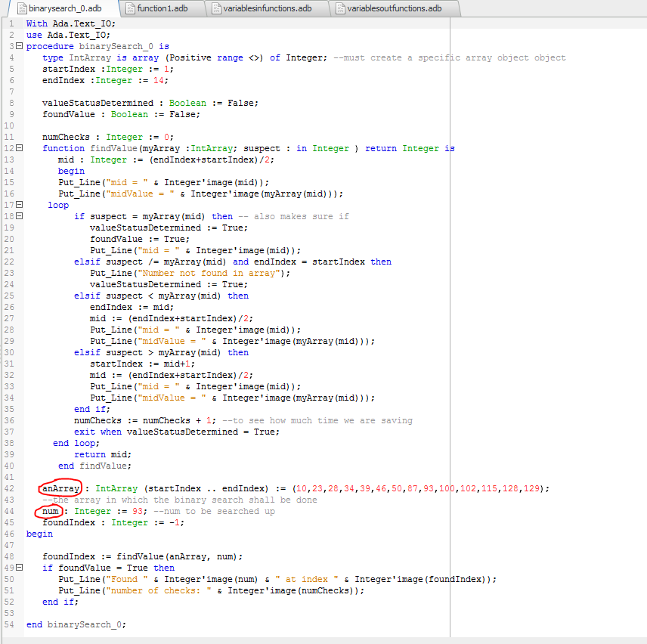Image resolution: width=647 pixels, height=644 pixels.
Task: Click string "number of checks: " on line 51
Action: coord(159,591)
